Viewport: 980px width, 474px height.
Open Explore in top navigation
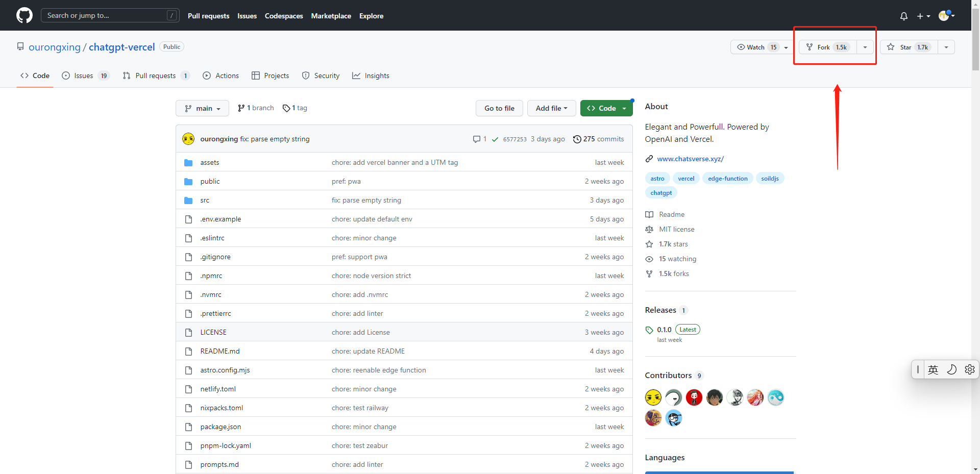pos(371,16)
